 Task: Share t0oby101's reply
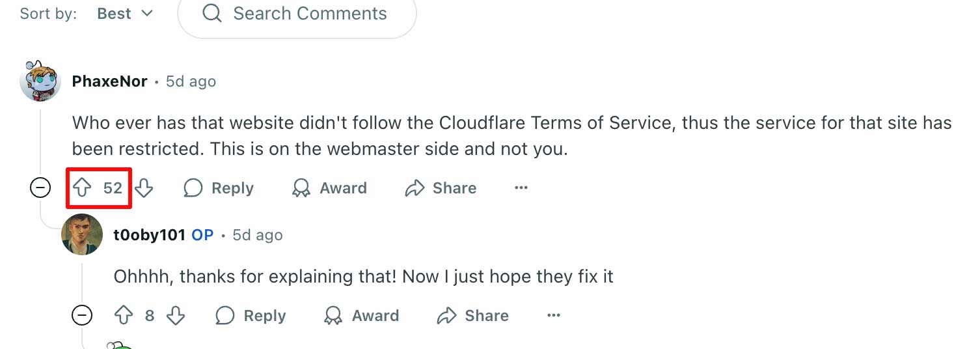[473, 316]
